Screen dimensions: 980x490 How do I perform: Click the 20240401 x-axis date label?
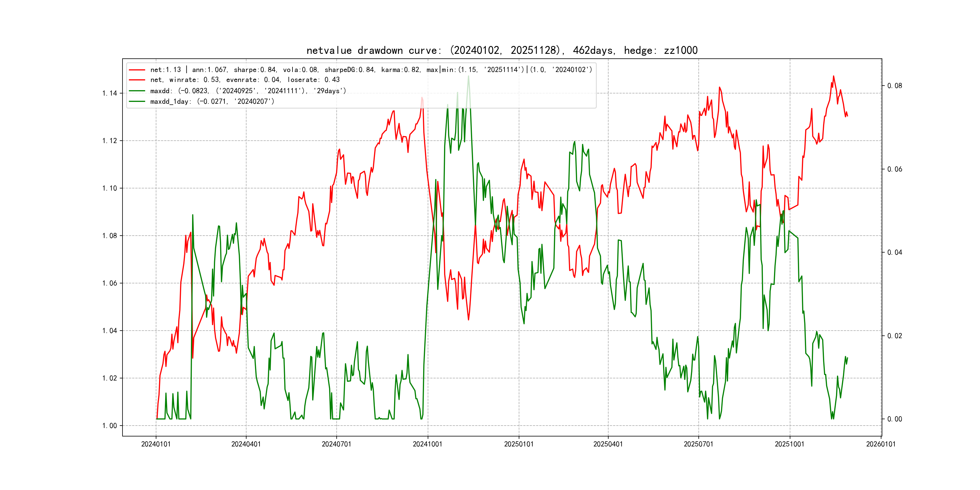[x=246, y=444]
